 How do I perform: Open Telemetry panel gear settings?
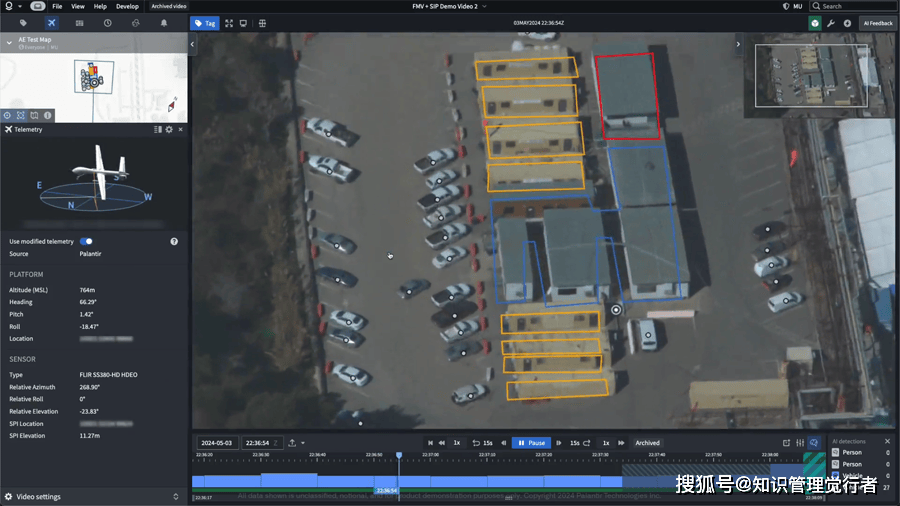[169, 129]
